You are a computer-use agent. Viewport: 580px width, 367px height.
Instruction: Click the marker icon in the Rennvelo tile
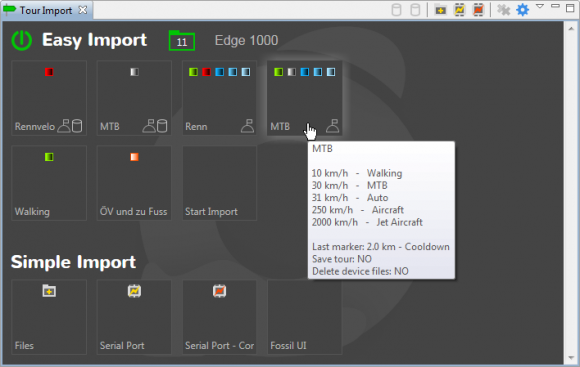click(x=64, y=126)
